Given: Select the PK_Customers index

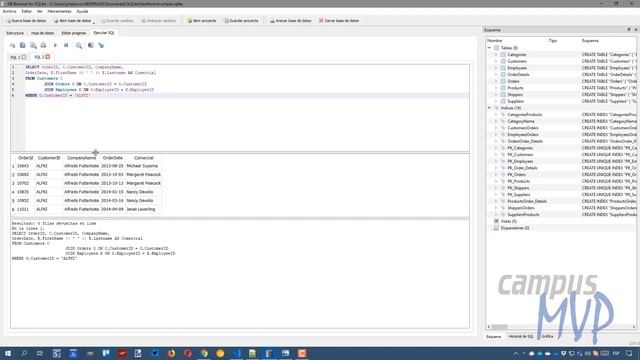Looking at the screenshot, I should (520, 155).
